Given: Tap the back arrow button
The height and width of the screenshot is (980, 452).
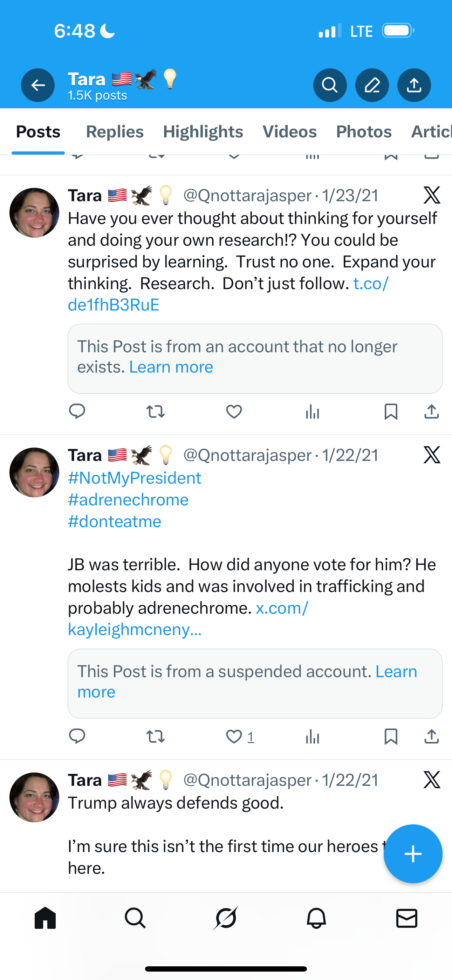Looking at the screenshot, I should (x=38, y=85).
